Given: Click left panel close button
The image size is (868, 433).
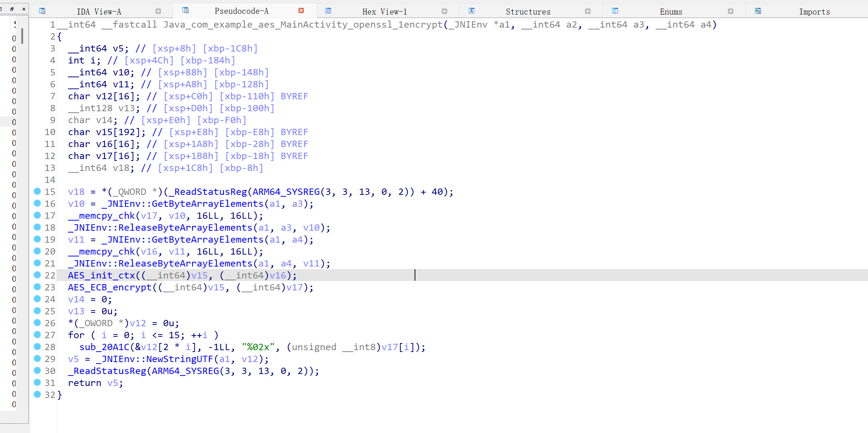Looking at the screenshot, I should click(x=24, y=9).
